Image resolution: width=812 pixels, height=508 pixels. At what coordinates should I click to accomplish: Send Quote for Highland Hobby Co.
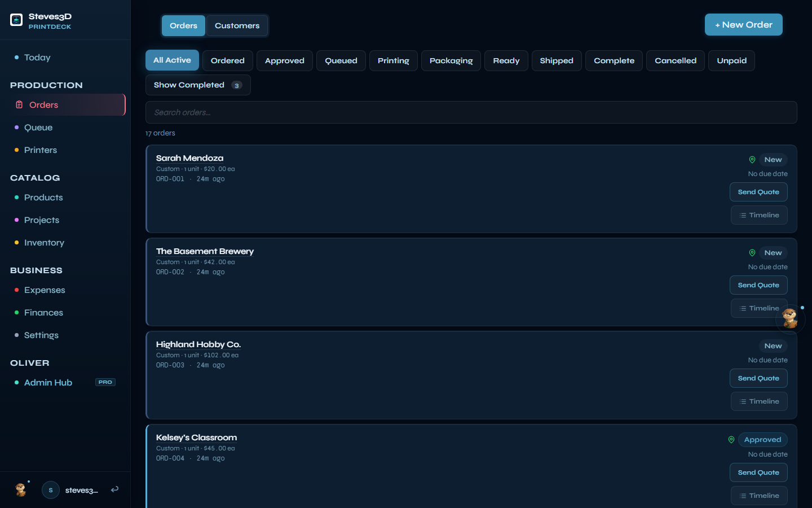pyautogui.click(x=758, y=378)
